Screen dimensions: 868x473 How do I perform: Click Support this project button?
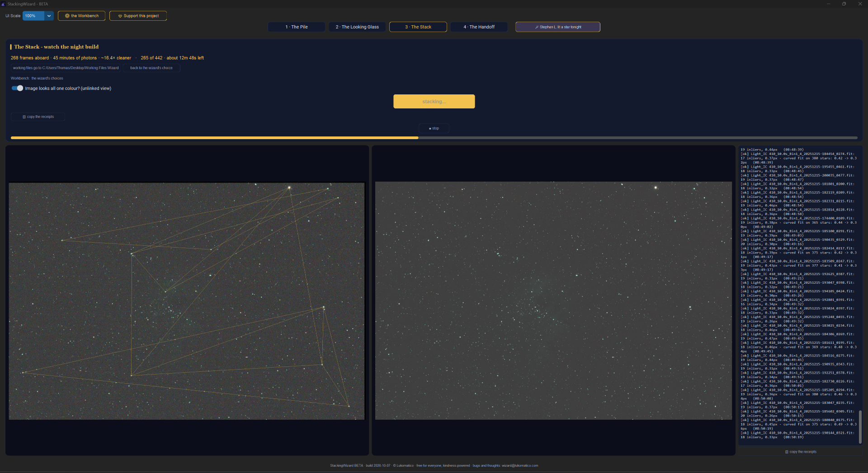click(138, 16)
